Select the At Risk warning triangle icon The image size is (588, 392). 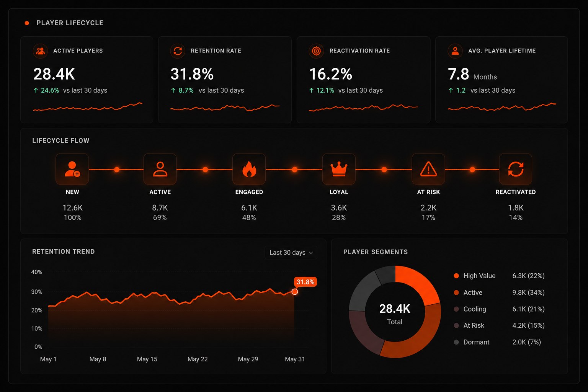click(428, 169)
